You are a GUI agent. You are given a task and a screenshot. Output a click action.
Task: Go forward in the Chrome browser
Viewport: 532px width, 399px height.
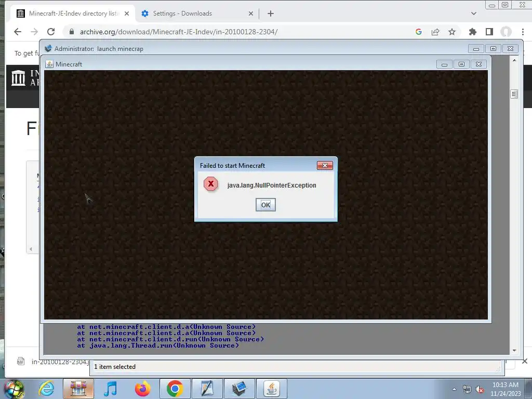point(34,32)
